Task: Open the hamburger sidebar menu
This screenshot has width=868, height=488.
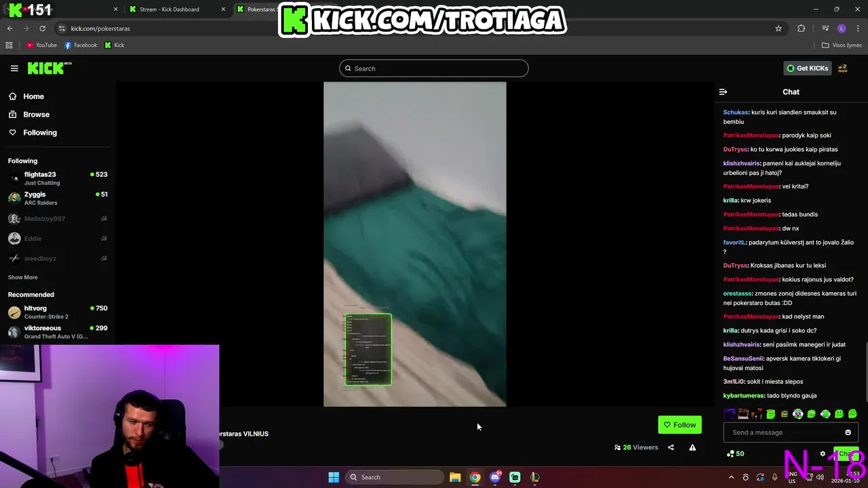Action: 14,68
